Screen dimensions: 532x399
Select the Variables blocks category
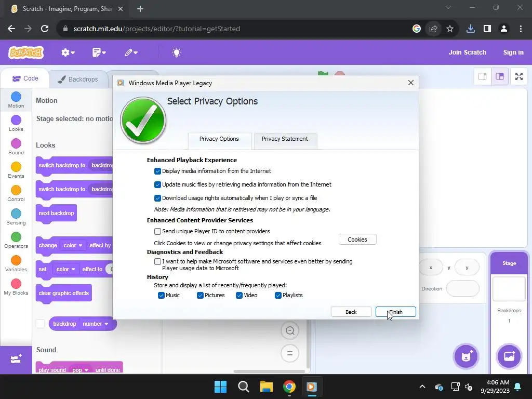16,264
